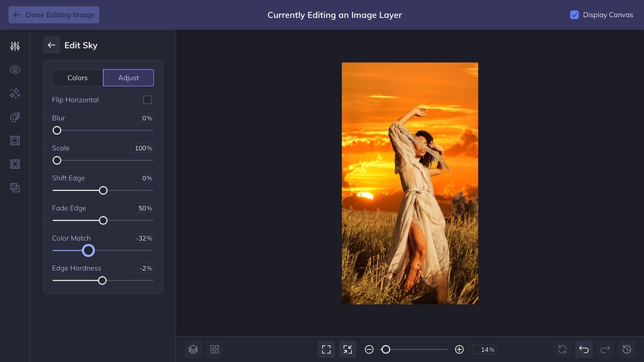Open the layers panel icon

pos(193,349)
